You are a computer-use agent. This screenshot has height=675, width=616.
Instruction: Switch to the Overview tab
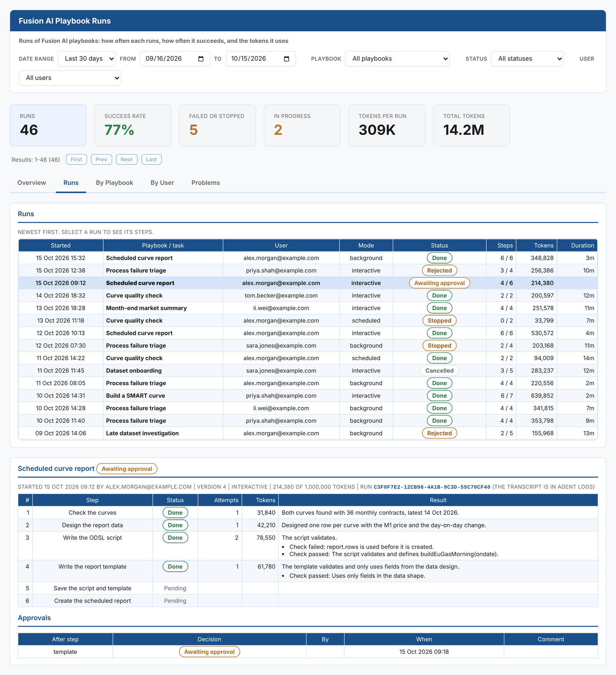click(32, 183)
